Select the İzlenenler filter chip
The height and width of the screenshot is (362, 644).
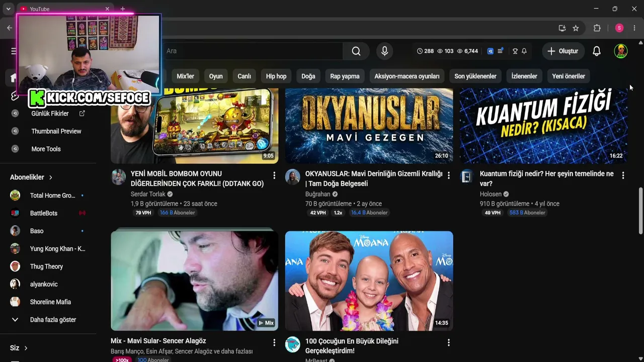click(524, 76)
